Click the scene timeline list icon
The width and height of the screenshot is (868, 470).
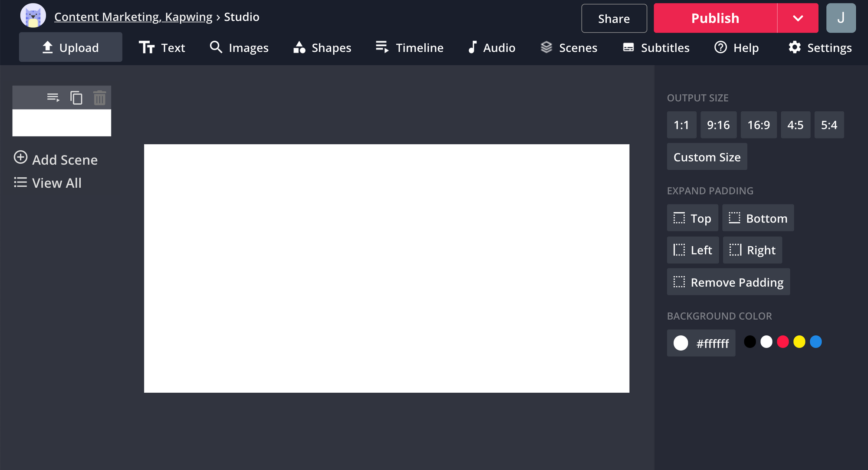(x=53, y=97)
